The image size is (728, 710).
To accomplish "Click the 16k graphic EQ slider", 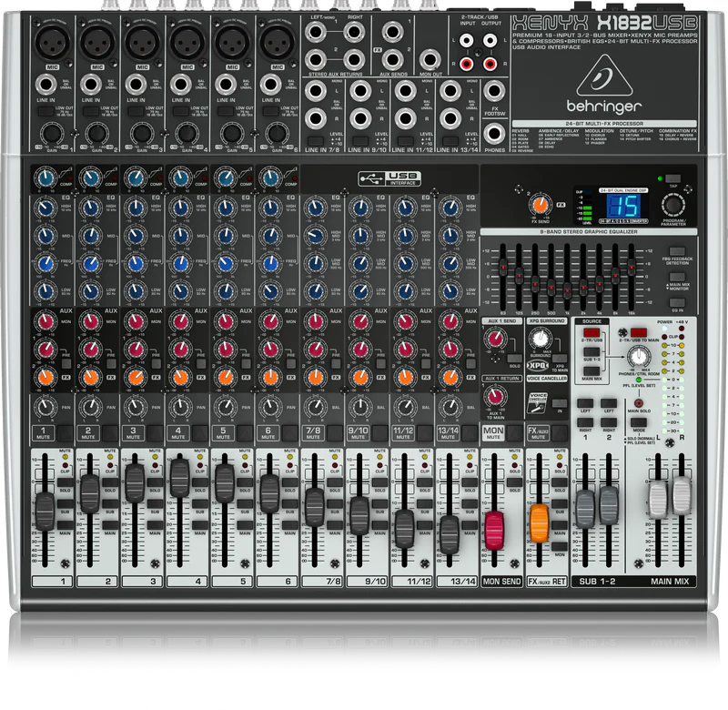I will coord(631,266).
